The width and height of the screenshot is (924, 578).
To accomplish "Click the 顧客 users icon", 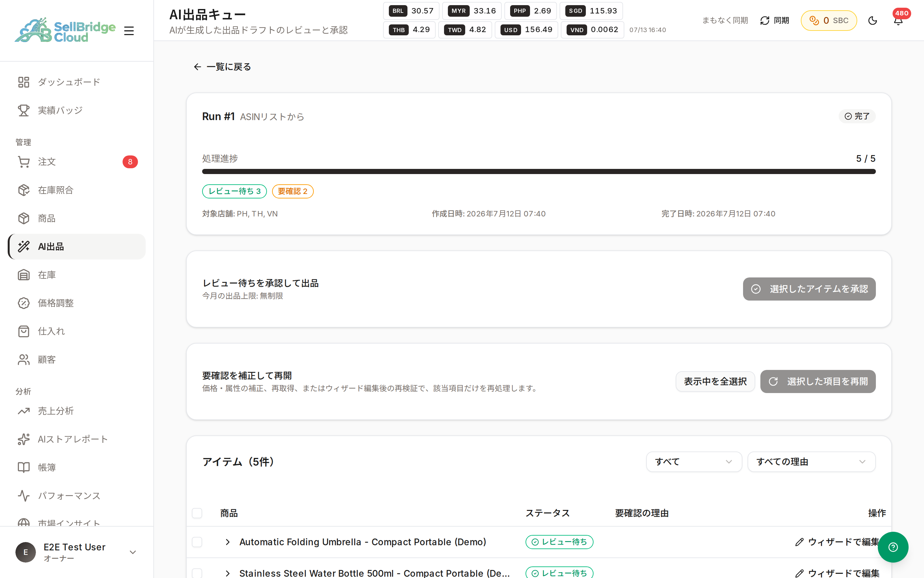I will 24,360.
